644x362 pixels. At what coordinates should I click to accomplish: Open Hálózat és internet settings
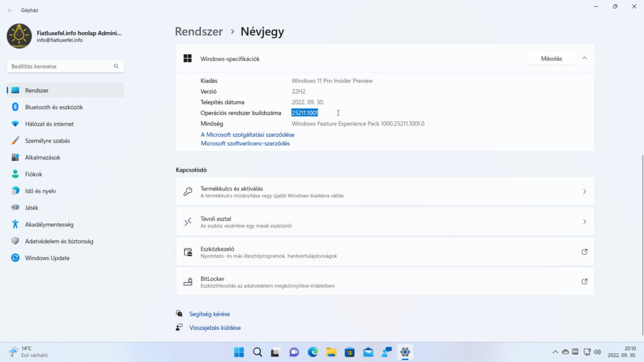click(65, 124)
